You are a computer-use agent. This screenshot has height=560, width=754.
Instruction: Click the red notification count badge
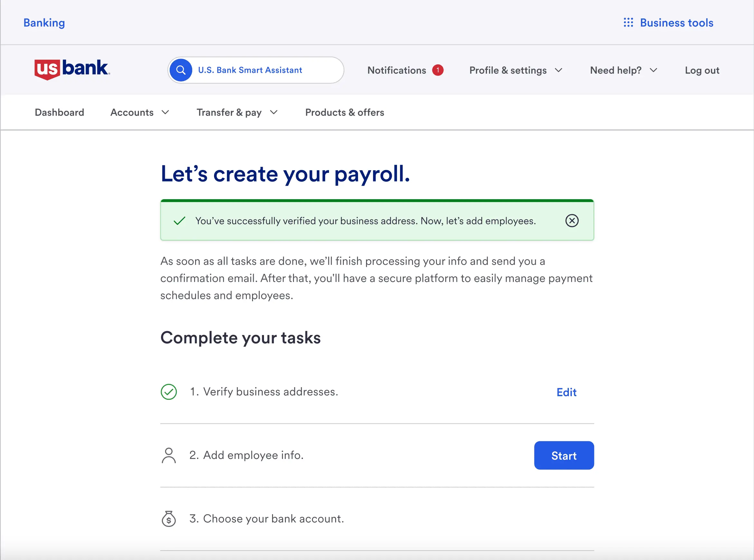tap(437, 70)
